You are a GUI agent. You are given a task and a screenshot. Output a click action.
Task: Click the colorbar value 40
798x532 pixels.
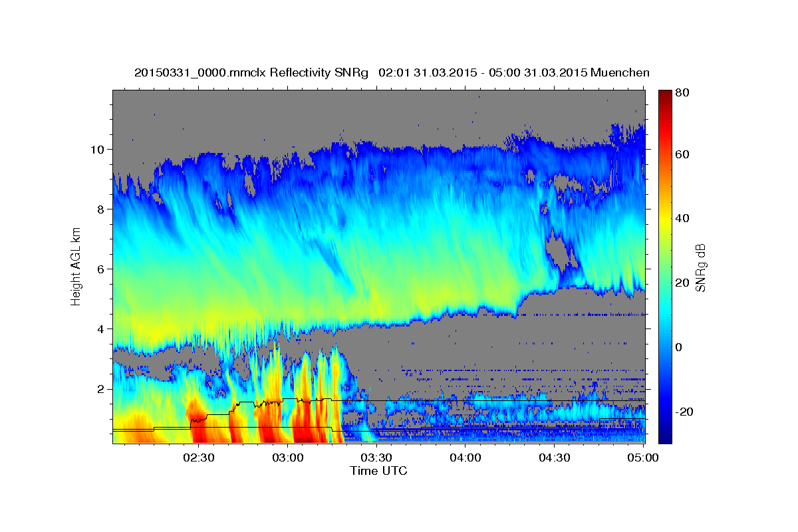click(x=682, y=218)
